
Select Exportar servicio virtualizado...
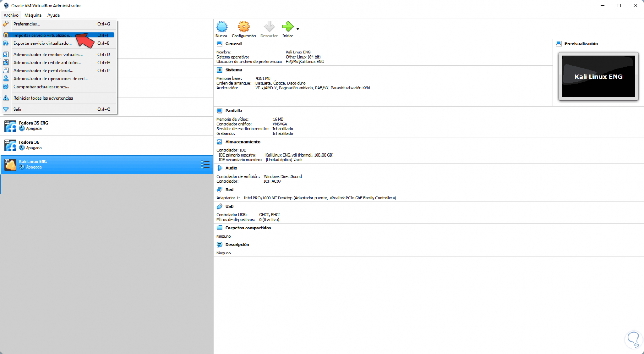59,43
